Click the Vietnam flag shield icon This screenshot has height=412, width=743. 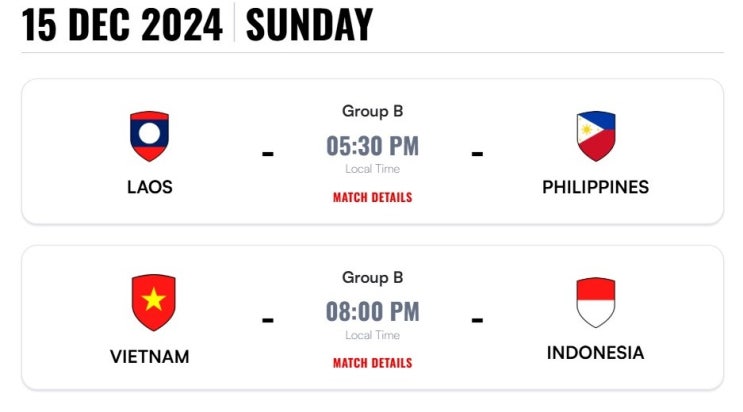(154, 302)
